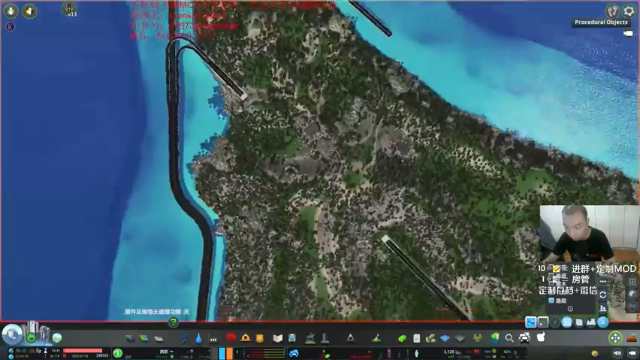Screen dimensions: 640x360
Task: Expand the three-dots more services menu
Action: (213, 339)
